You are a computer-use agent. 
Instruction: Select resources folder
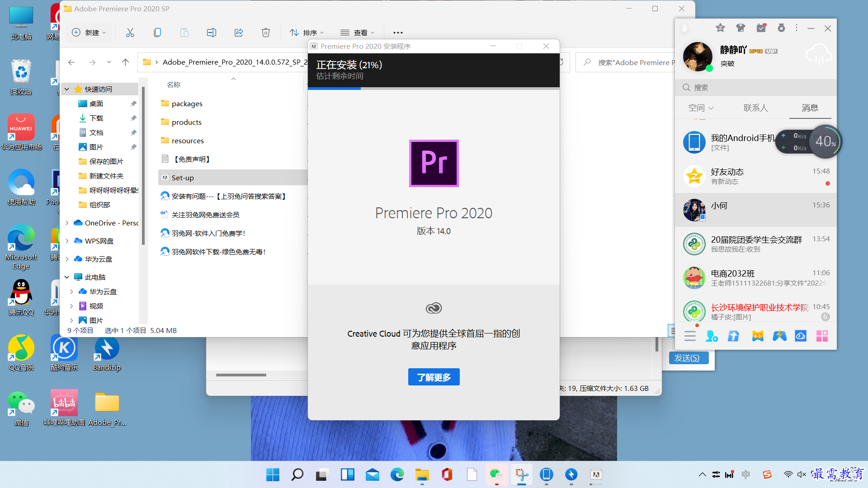tap(187, 141)
